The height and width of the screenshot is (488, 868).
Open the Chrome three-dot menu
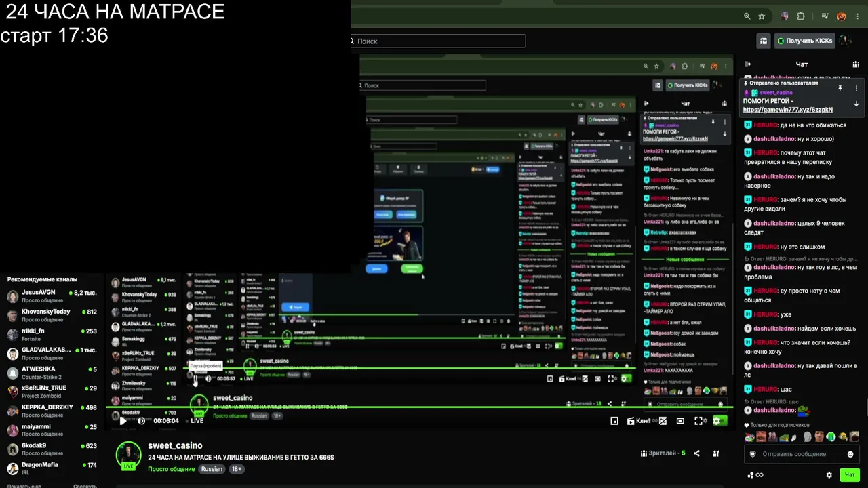click(x=856, y=16)
